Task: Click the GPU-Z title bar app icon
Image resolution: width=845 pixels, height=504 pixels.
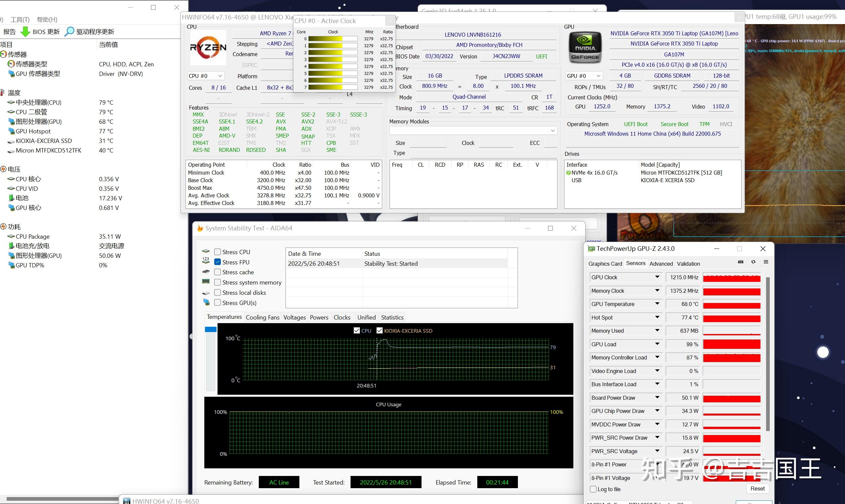Action: [x=591, y=249]
